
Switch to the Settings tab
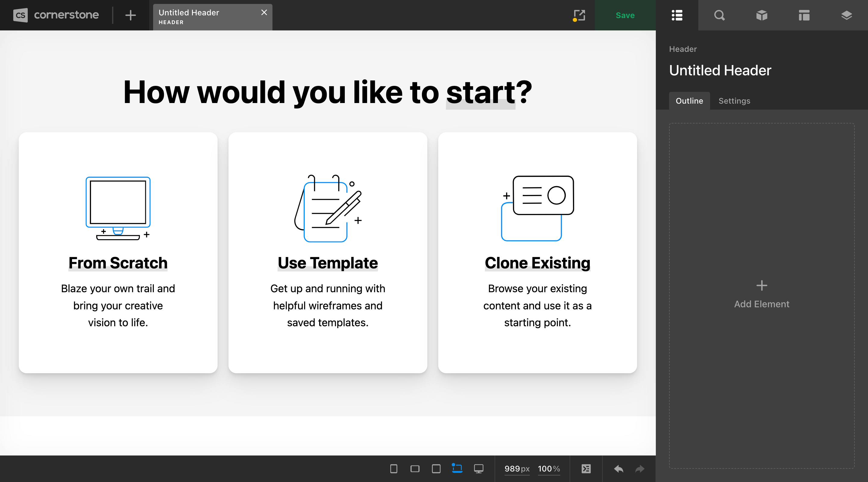734,100
